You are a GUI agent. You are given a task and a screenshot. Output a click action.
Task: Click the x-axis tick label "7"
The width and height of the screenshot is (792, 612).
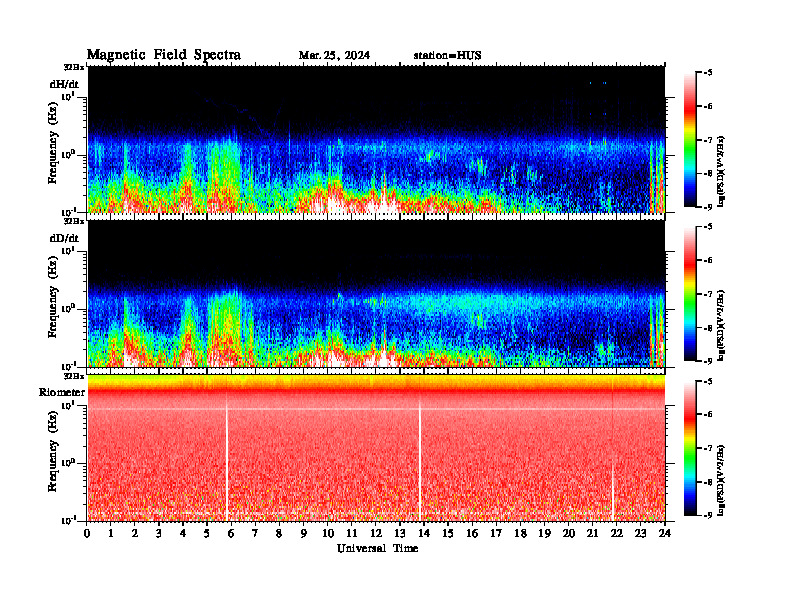[256, 533]
